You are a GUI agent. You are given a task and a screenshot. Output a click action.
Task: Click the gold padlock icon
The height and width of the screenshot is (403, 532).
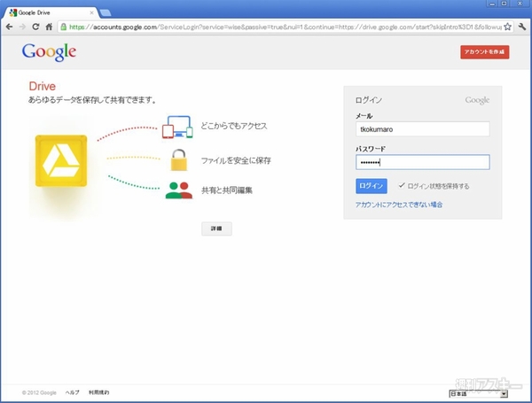[x=179, y=159]
